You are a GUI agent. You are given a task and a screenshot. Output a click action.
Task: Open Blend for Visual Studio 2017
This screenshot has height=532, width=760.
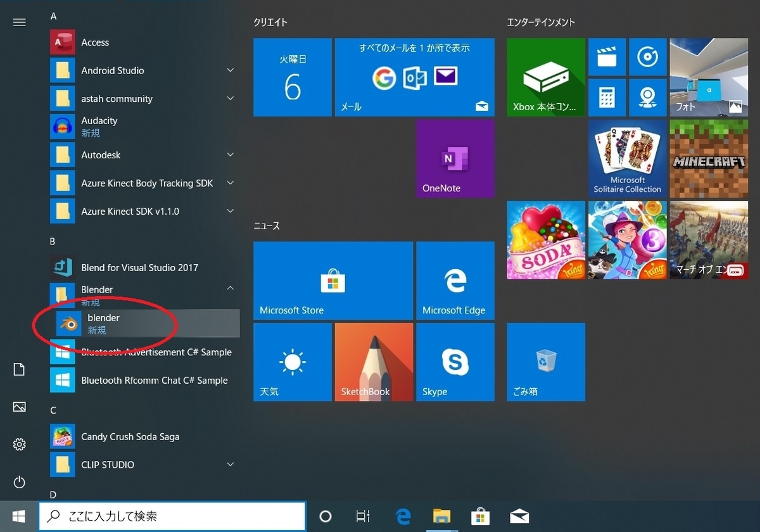[x=144, y=267]
